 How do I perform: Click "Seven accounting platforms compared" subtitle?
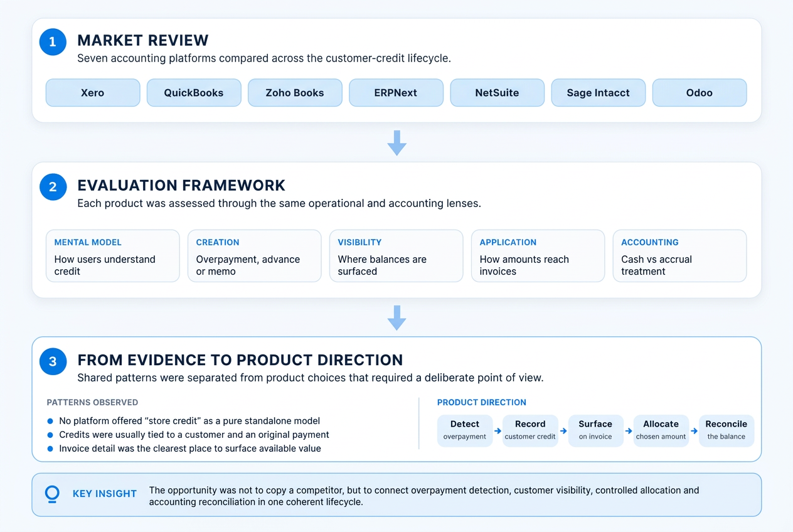click(x=264, y=58)
